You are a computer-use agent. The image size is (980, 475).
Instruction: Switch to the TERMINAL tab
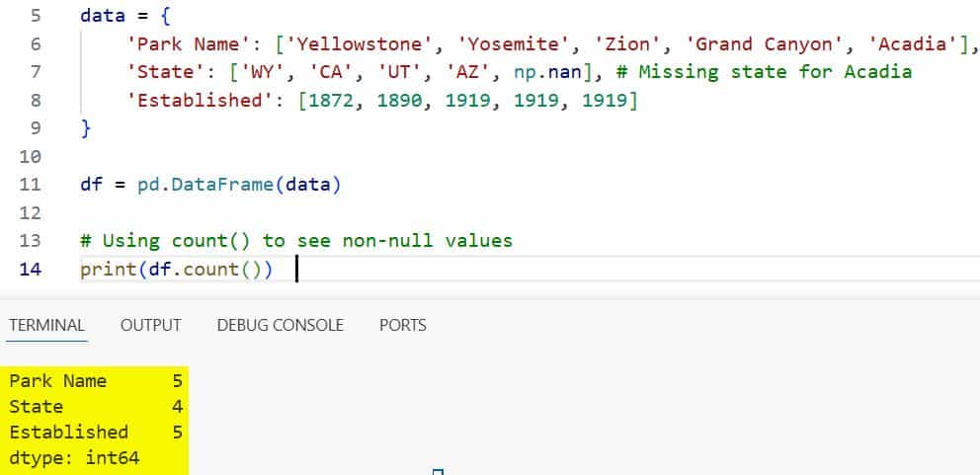pos(46,325)
